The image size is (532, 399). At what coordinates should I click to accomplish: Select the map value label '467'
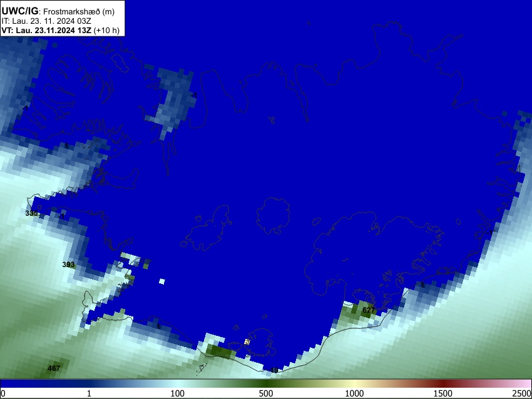[x=54, y=368]
